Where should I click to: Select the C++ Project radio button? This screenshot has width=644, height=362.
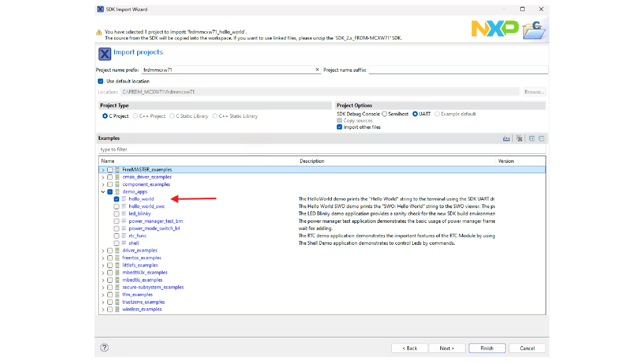pos(135,116)
